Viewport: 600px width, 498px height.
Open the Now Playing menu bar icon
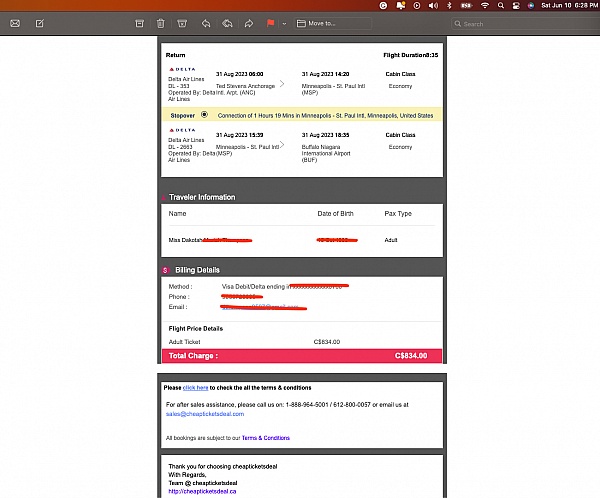(417, 5)
